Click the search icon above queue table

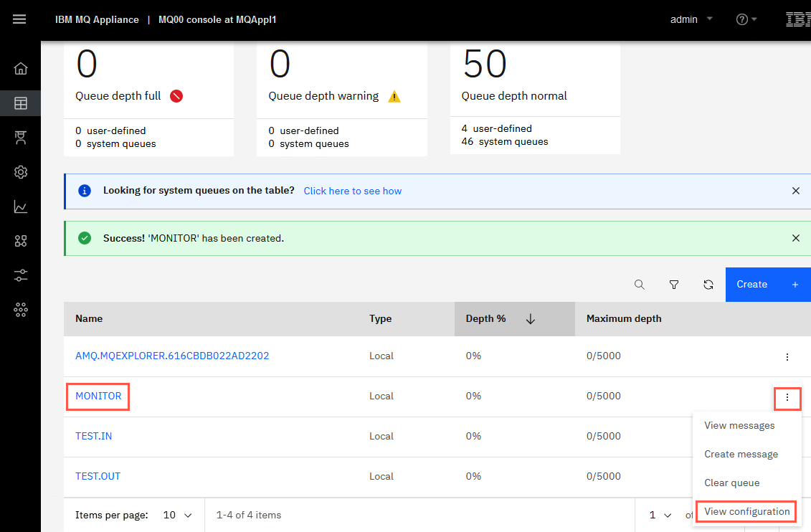click(640, 285)
